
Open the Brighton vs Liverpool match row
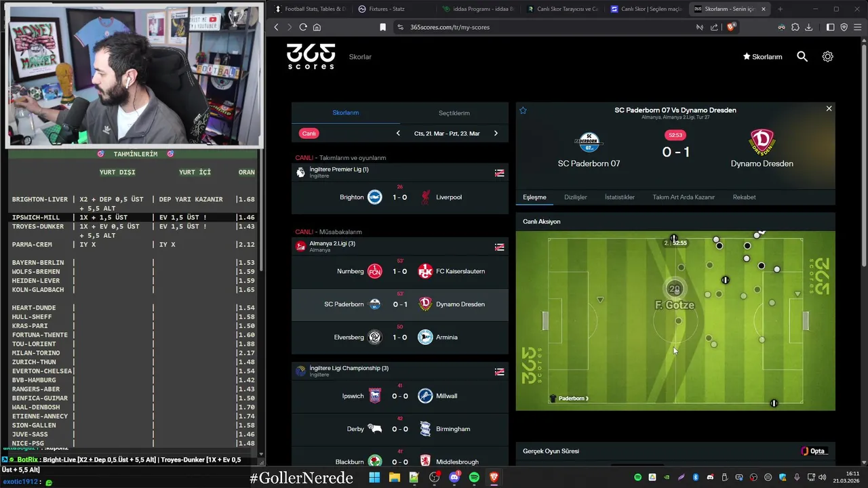pos(400,197)
